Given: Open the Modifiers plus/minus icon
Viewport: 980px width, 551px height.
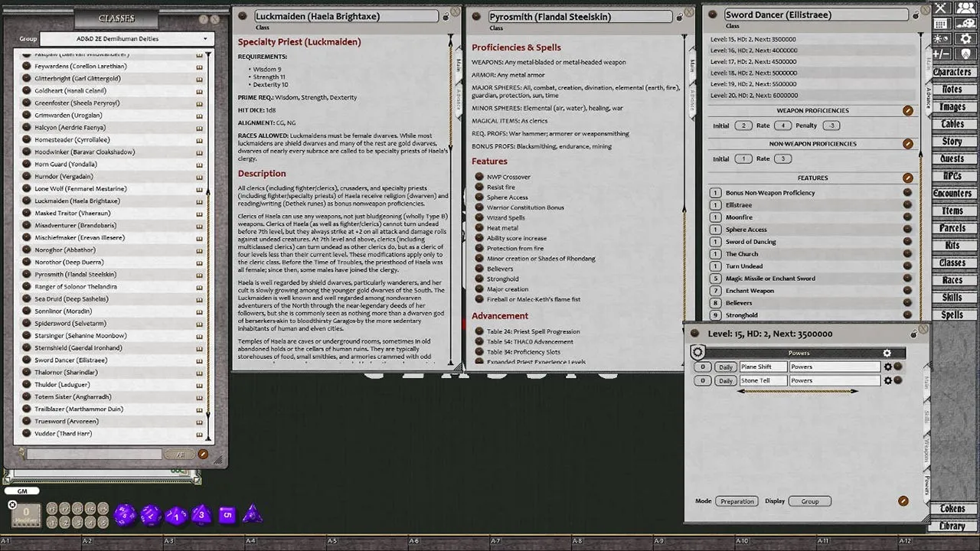Looking at the screenshot, I should click(941, 54).
